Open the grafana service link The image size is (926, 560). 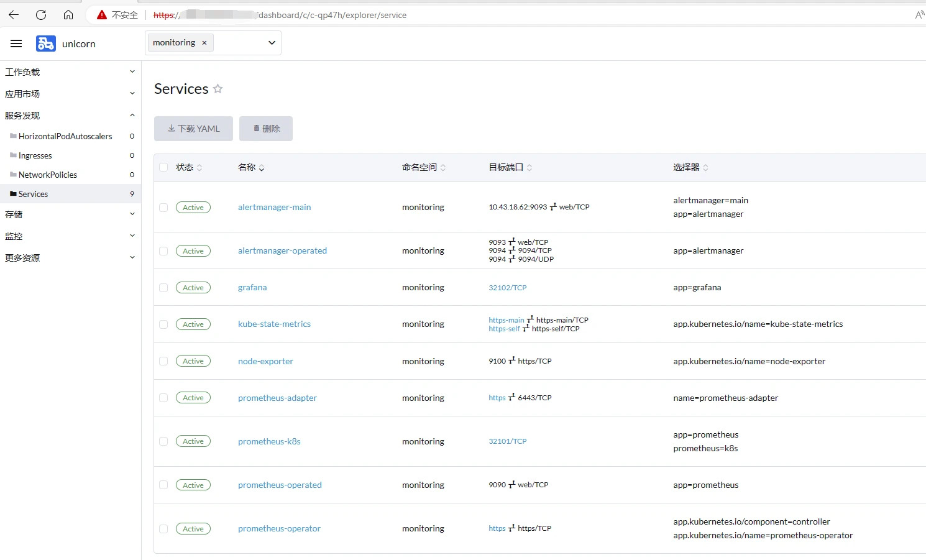coord(252,287)
